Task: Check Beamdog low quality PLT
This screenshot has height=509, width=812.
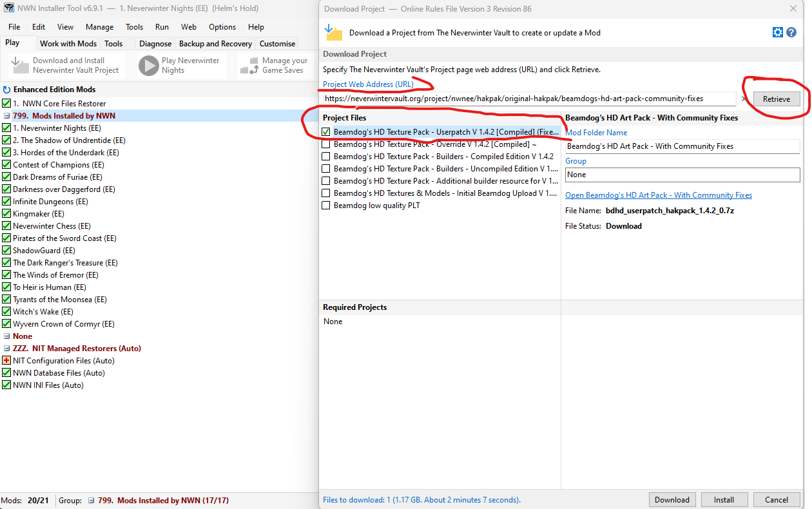Action: click(x=326, y=206)
